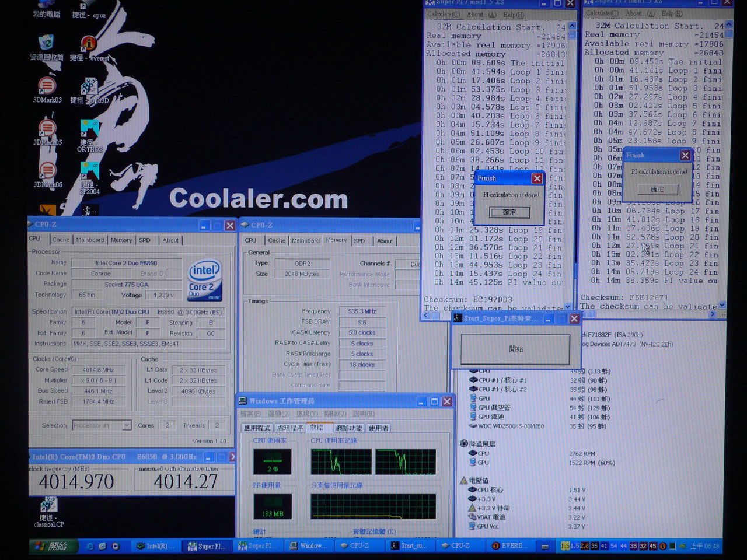Launch 3DMark06 from the desktop
The image size is (747, 560).
click(47, 175)
